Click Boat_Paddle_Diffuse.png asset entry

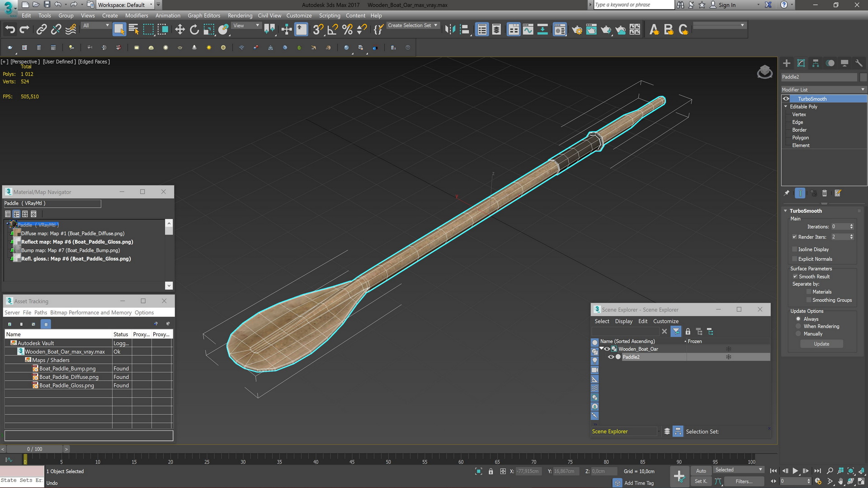pos(69,376)
